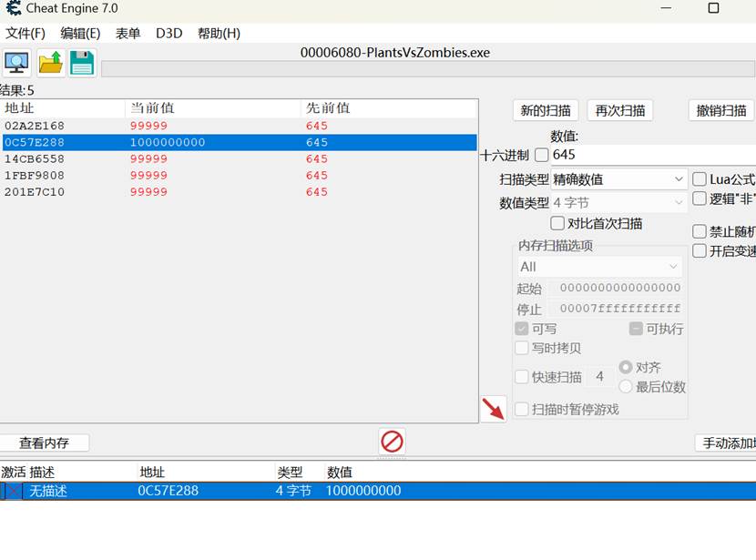
Task: Open the 编辑(E) menu
Action: click(x=80, y=34)
